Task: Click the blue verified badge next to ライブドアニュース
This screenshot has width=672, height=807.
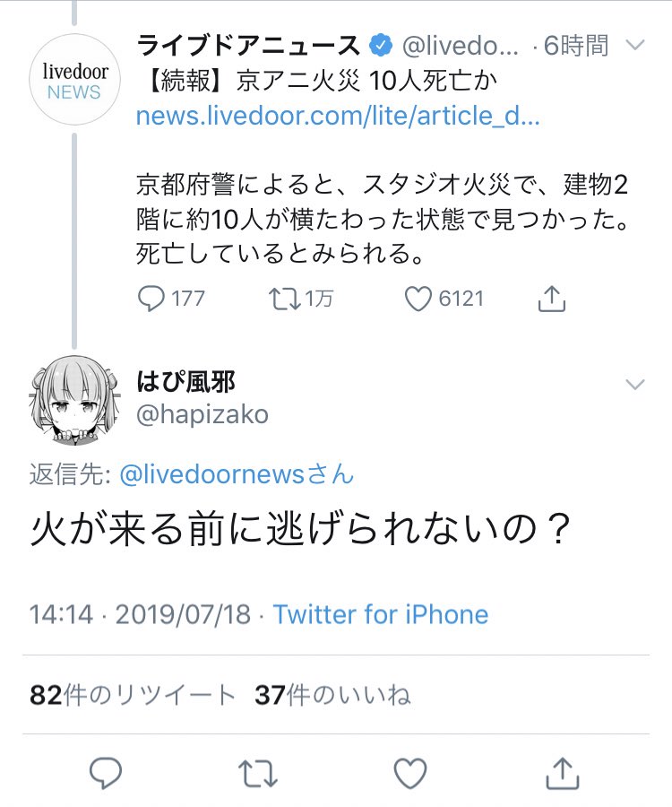Action: (x=382, y=42)
